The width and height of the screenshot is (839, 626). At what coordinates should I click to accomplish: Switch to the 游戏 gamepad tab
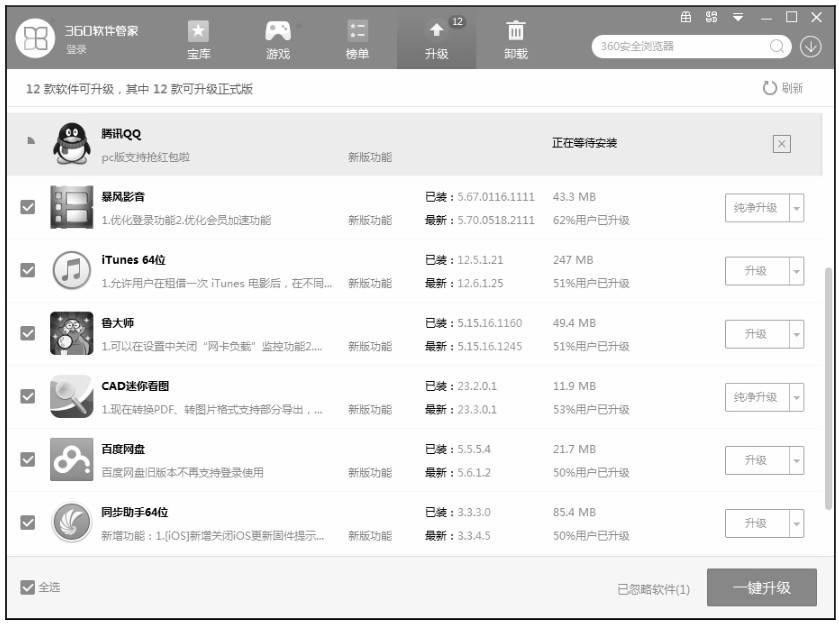[278, 40]
